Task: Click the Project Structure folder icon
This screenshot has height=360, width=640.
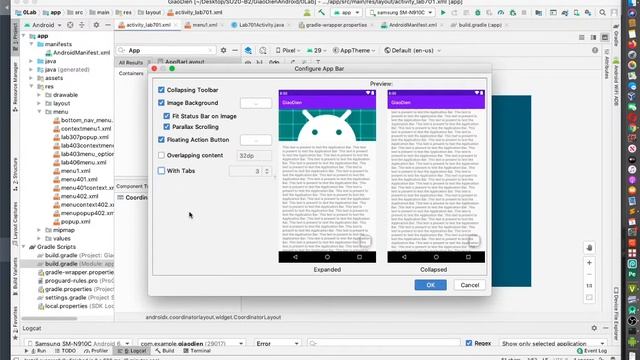Action: (539, 13)
